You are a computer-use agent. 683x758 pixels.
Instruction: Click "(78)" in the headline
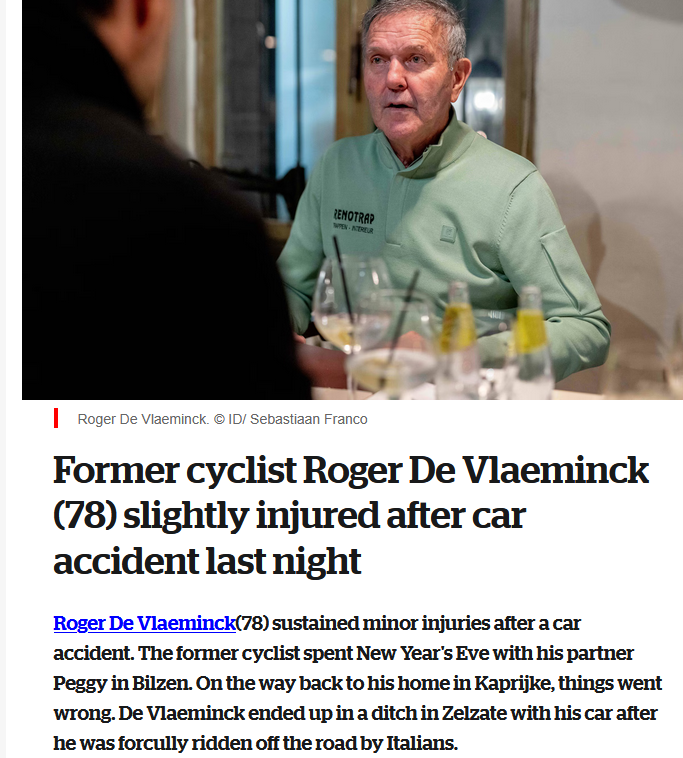point(79,516)
